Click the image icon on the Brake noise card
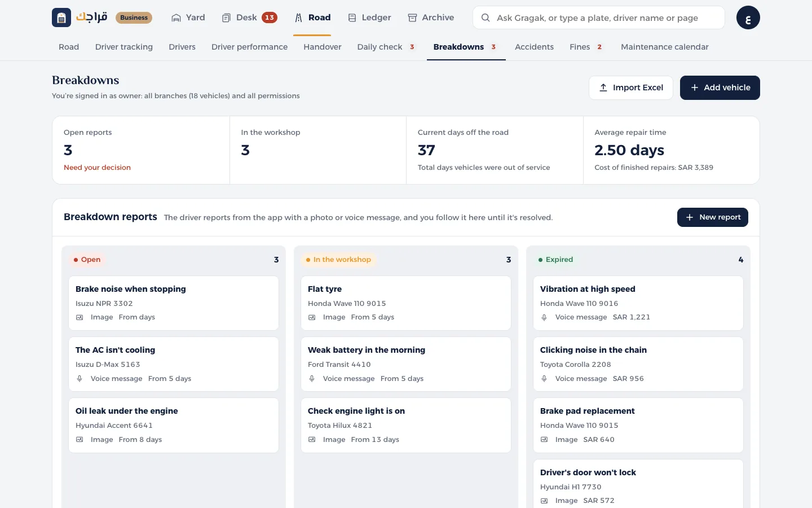 point(80,317)
